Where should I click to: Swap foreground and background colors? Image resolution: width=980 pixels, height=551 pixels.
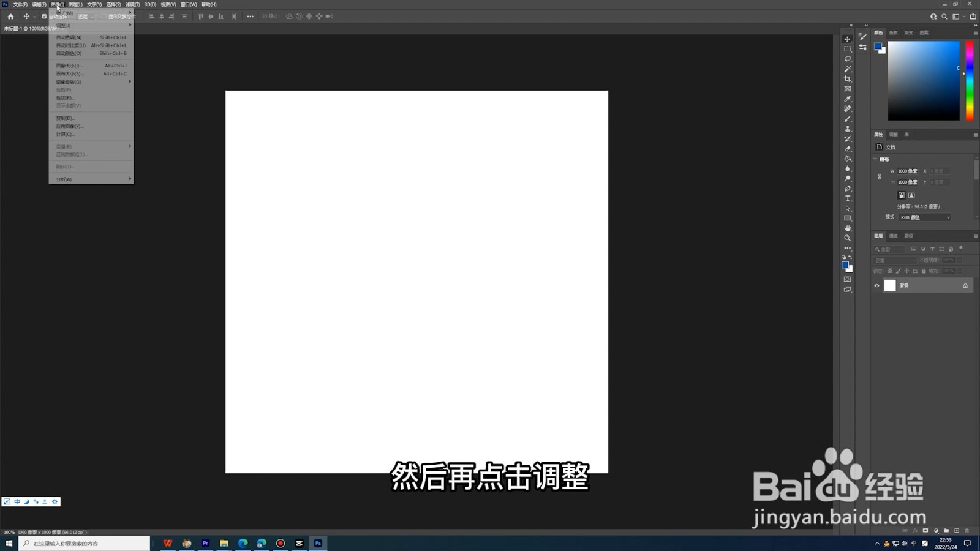851,257
